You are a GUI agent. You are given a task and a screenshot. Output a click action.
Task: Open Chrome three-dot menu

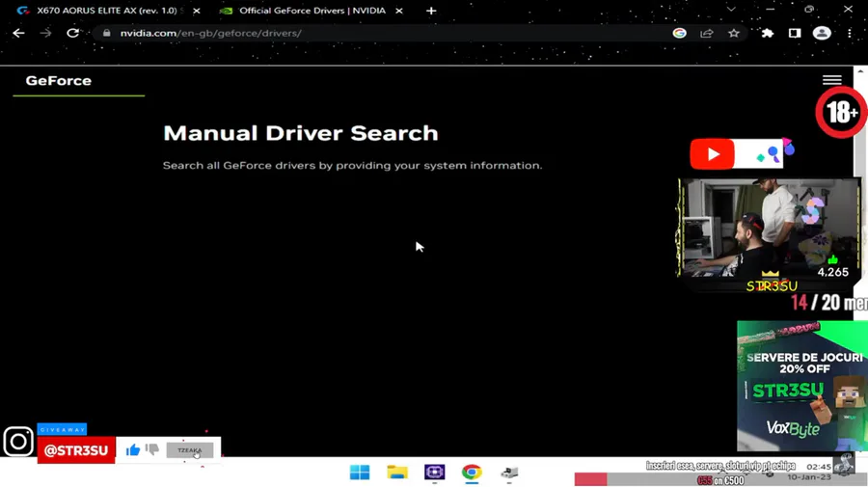[x=849, y=33]
